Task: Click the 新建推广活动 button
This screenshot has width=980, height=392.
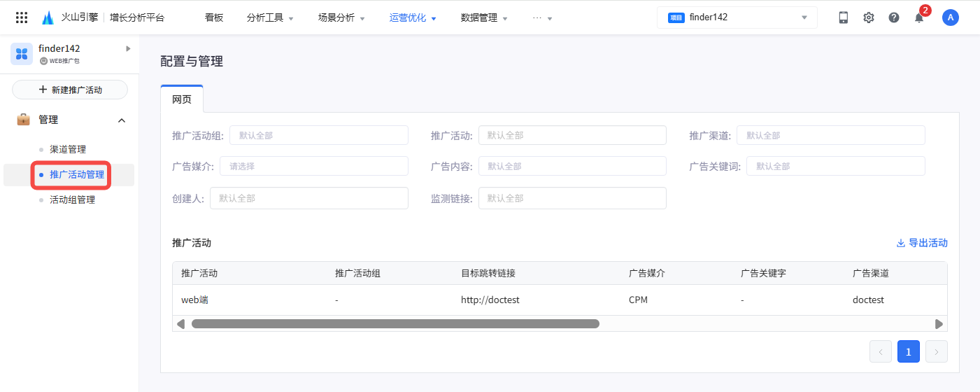Action: click(70, 90)
